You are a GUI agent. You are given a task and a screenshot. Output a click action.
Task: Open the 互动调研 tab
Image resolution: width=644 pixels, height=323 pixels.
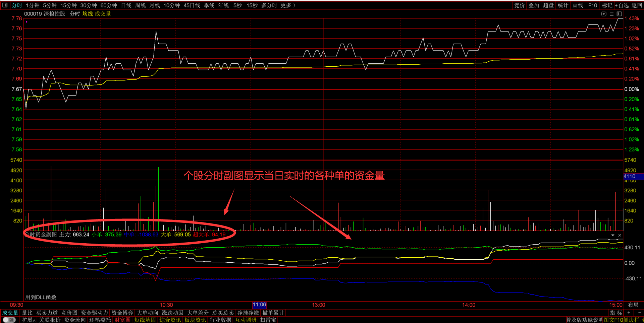click(x=246, y=320)
